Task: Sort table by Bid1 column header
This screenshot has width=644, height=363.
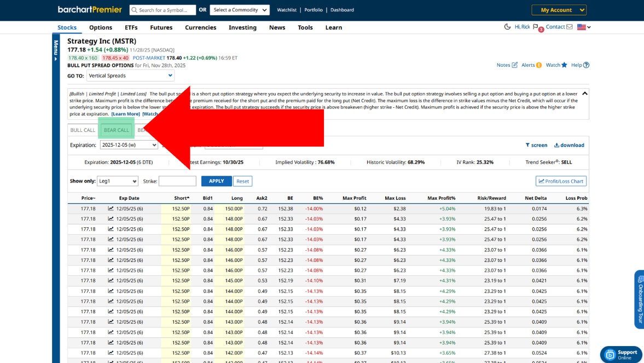Action: pyautogui.click(x=207, y=198)
